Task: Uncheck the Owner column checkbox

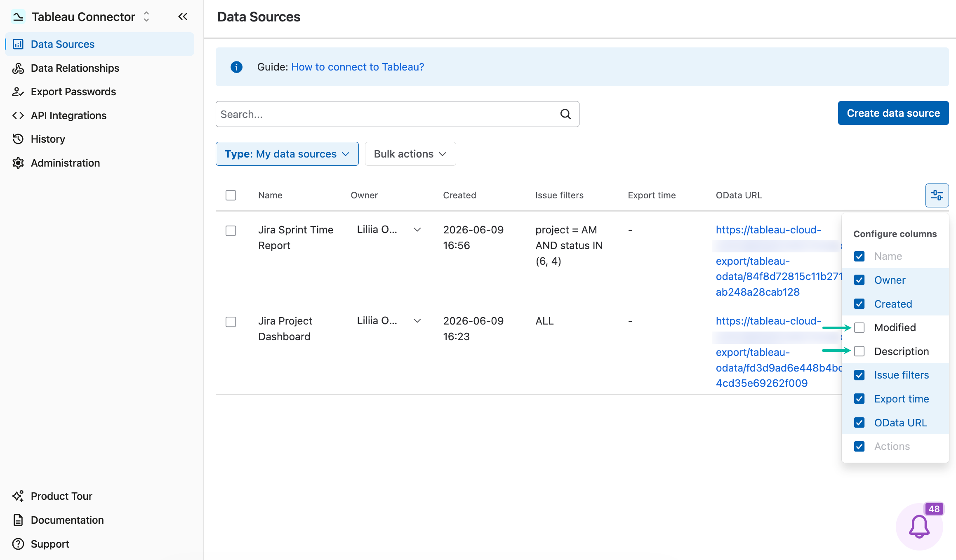Action: click(859, 280)
